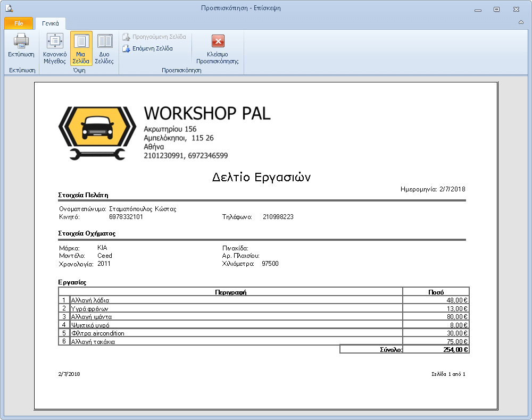
Task: Click the Εκτύπωση printer icon
Action: coord(21,41)
